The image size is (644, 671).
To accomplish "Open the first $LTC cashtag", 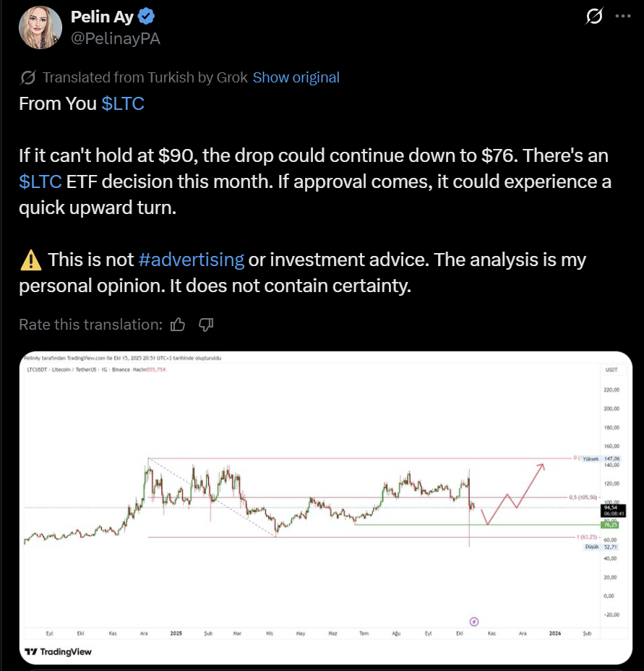I will (x=123, y=103).
